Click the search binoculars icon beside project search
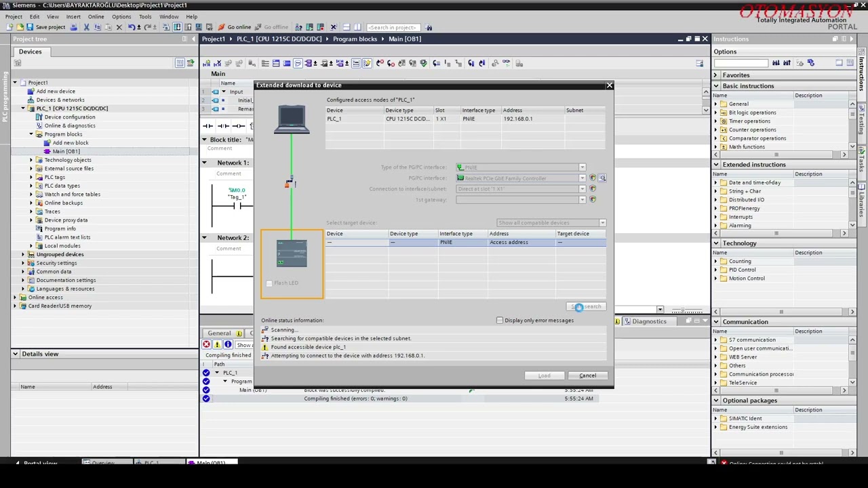This screenshot has height=488, width=868. tap(429, 27)
